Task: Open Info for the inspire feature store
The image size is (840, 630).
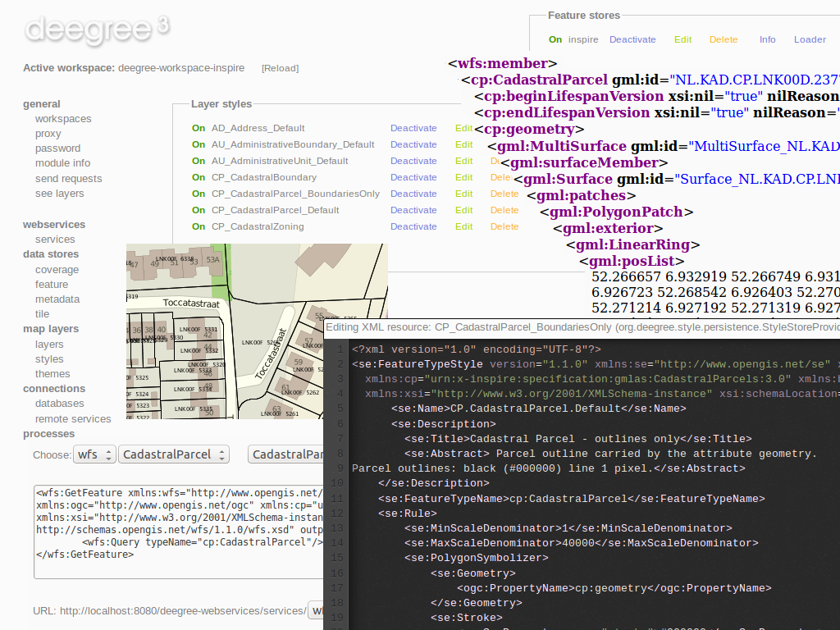Action: [768, 39]
